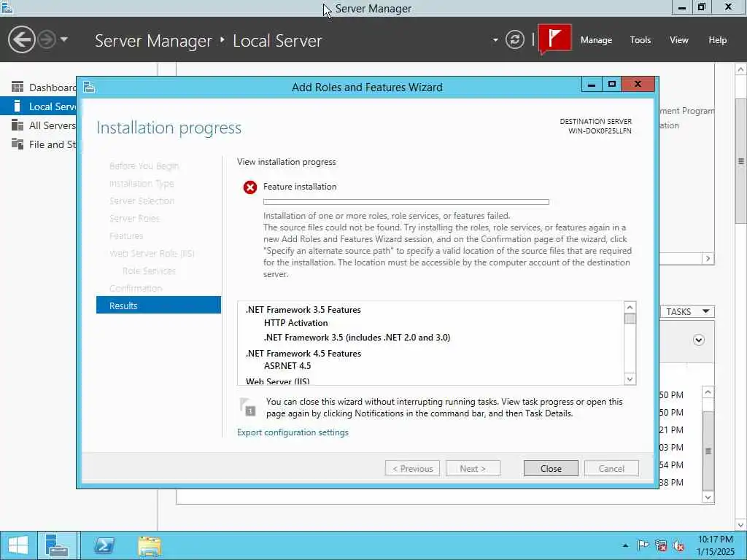The width and height of the screenshot is (747, 560).
Task: Click Export configuration settings link
Action: point(293,432)
